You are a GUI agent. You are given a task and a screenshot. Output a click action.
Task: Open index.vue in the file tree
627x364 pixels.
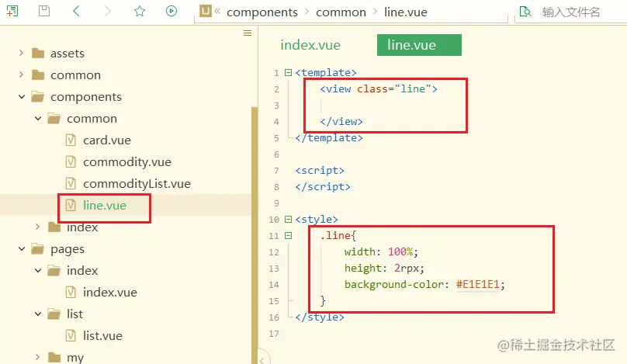[x=110, y=293]
